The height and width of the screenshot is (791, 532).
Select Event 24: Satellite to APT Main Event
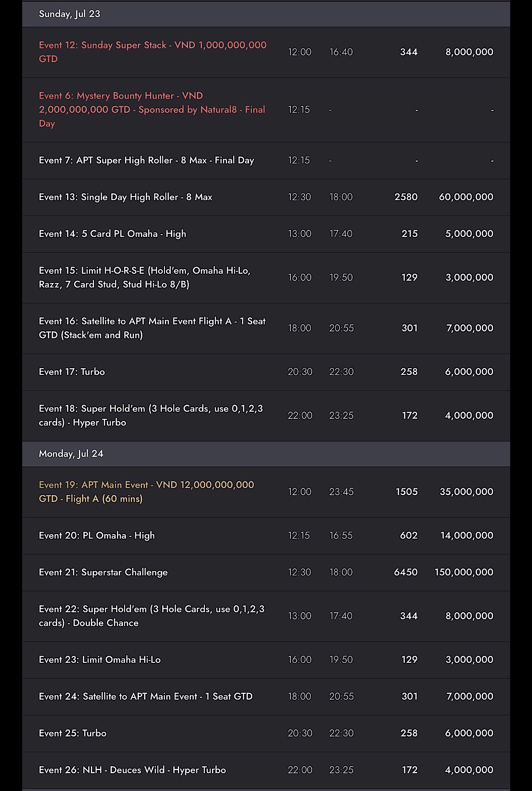[x=146, y=697]
